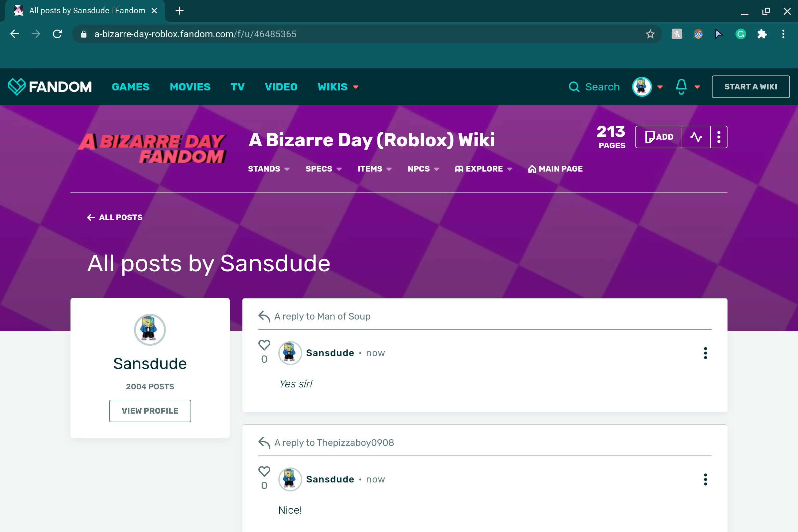Reload the page with refresh icon
798x532 pixels.
(x=57, y=34)
